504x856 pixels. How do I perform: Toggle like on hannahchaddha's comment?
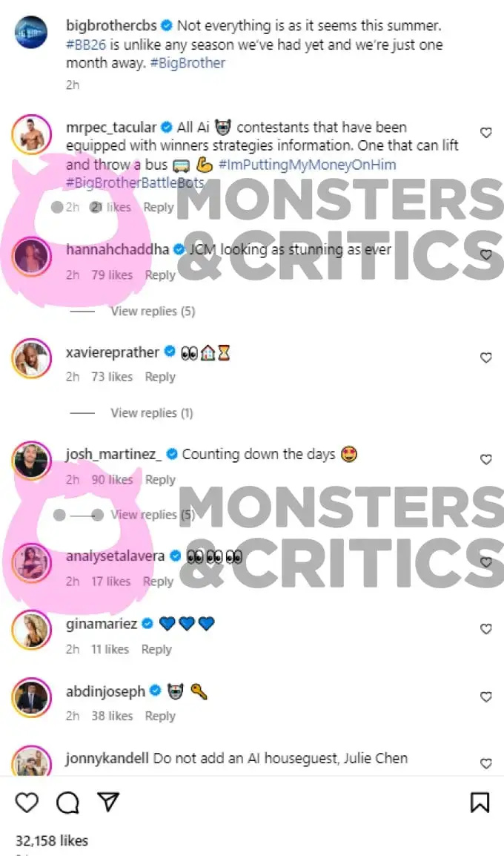[x=485, y=255]
